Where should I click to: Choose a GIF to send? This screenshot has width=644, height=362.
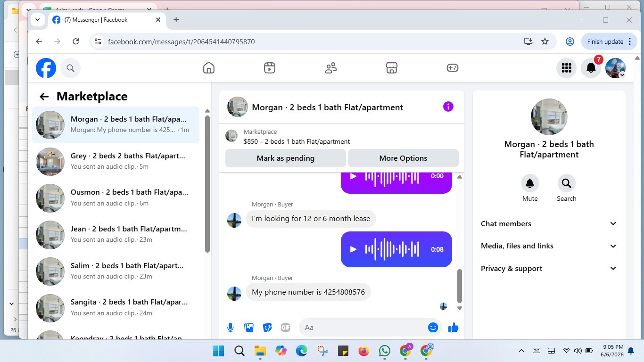pyautogui.click(x=285, y=328)
